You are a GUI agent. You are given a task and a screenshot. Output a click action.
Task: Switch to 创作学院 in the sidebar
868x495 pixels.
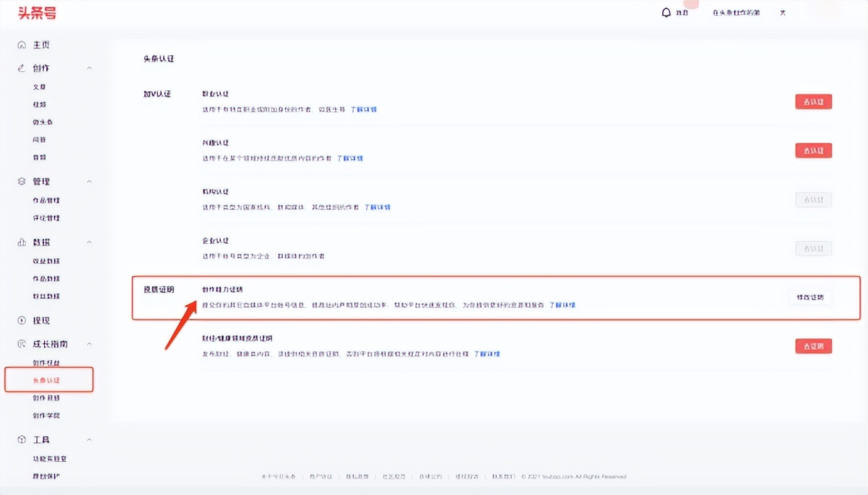pyautogui.click(x=45, y=415)
